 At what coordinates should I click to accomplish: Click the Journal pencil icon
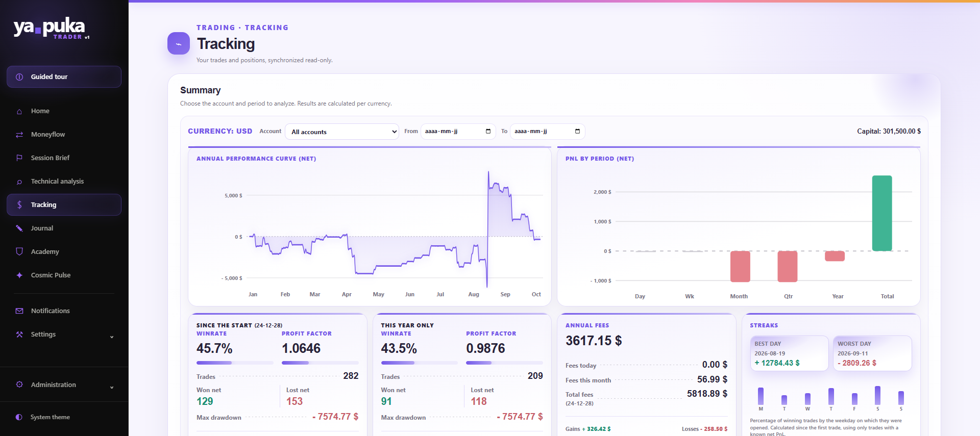19,228
